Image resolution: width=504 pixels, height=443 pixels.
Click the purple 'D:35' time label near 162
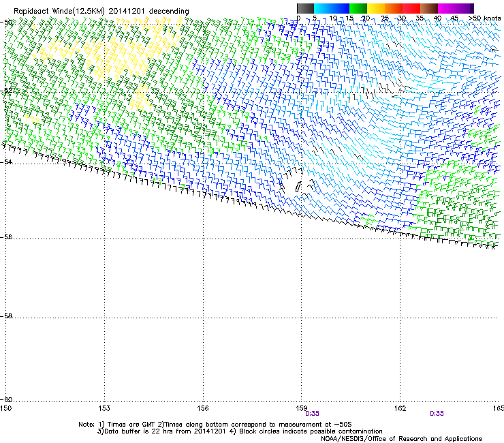click(x=437, y=414)
